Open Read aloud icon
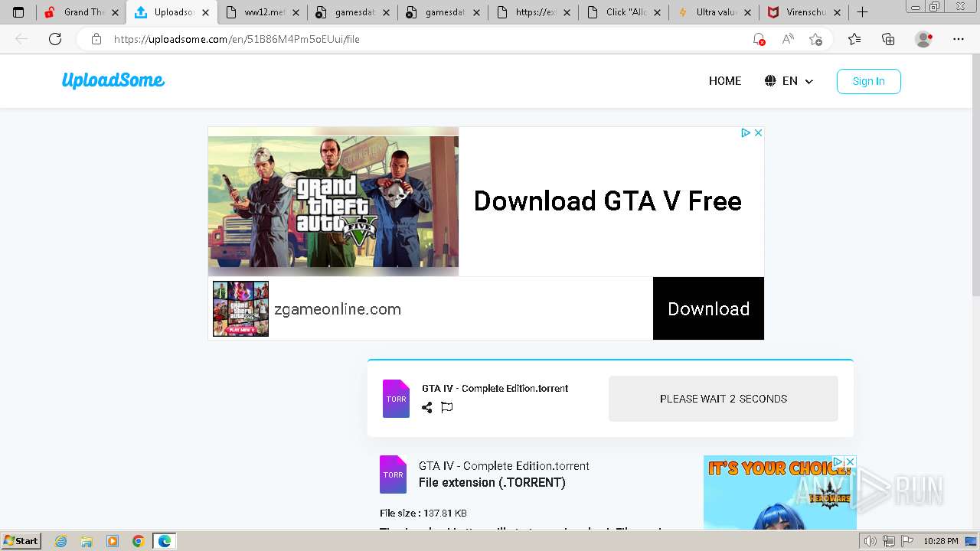The height and width of the screenshot is (551, 980). [788, 39]
